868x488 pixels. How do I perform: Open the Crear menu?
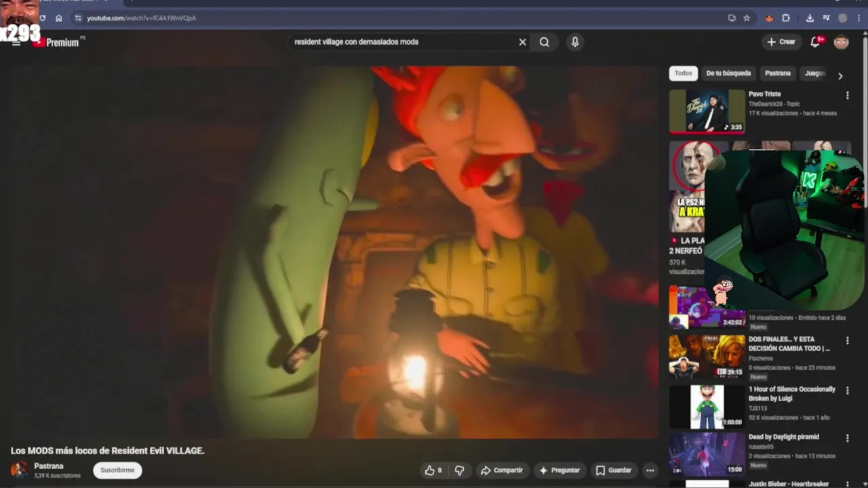[781, 42]
